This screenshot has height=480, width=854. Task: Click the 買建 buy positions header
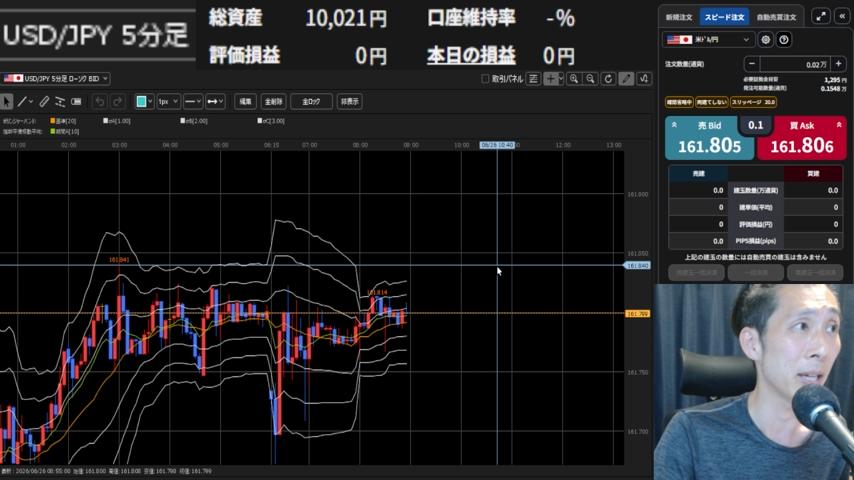pyautogui.click(x=813, y=174)
